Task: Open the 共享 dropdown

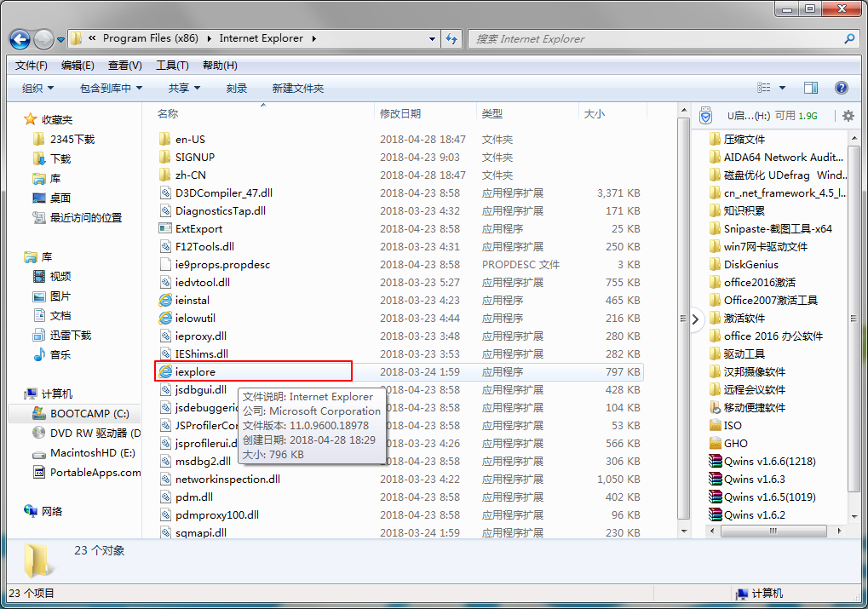Action: tap(184, 88)
